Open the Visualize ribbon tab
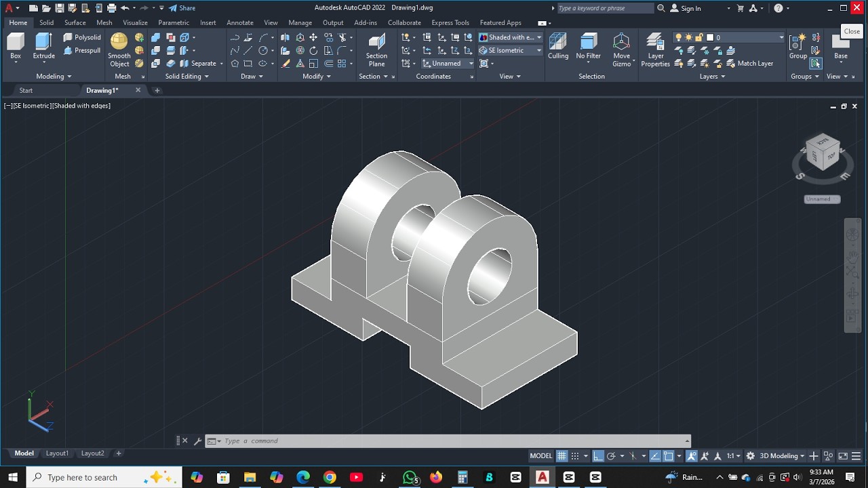This screenshot has width=868, height=488. pos(135,22)
